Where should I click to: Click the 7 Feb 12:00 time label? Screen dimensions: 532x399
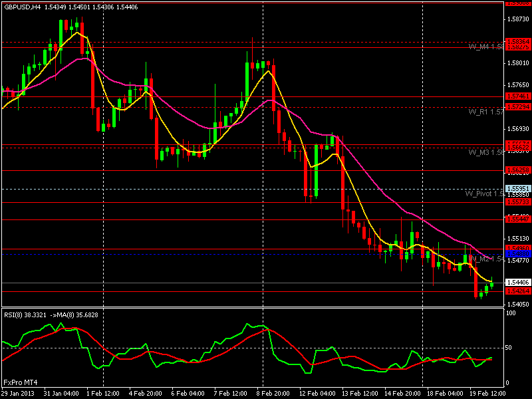pos(230,394)
